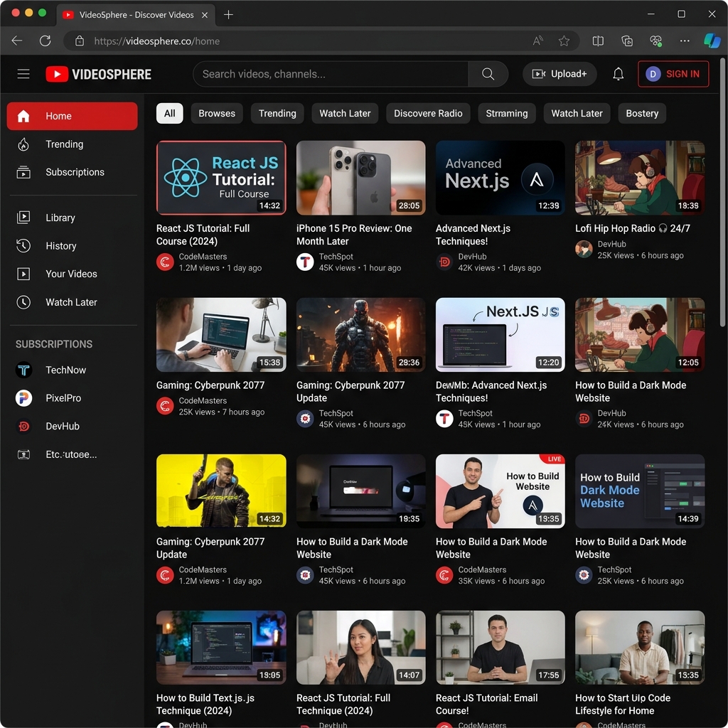Open the hamburger menu icon
The width and height of the screenshot is (728, 728).
[x=23, y=74]
